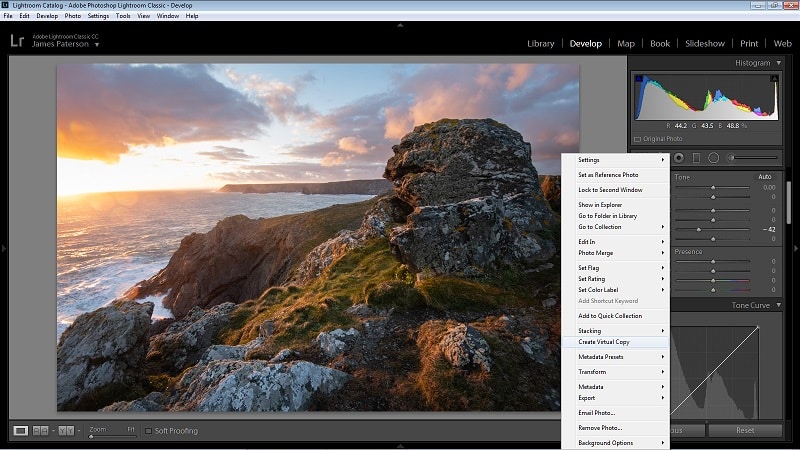Expand the Background Options submenu
This screenshot has height=450, width=800.
616,442
